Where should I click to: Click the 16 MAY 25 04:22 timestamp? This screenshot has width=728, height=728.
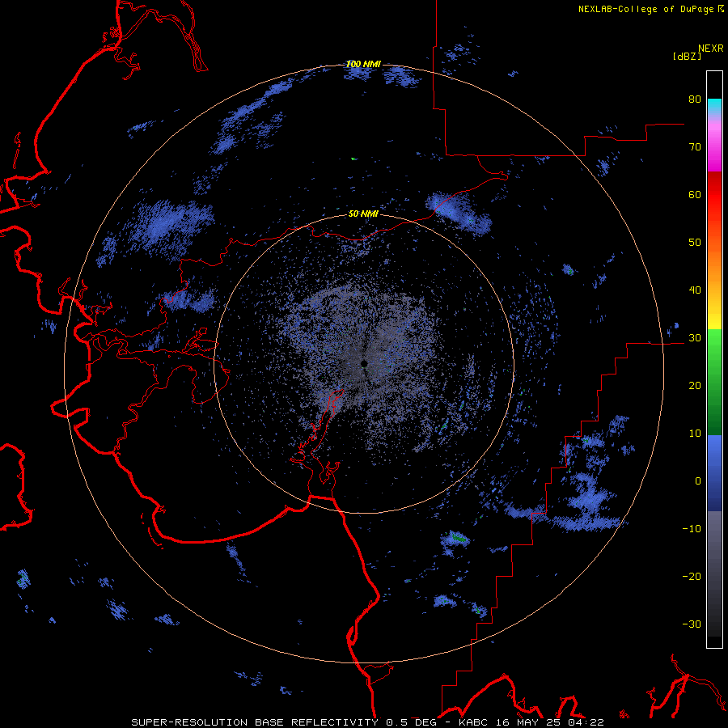tap(550, 722)
